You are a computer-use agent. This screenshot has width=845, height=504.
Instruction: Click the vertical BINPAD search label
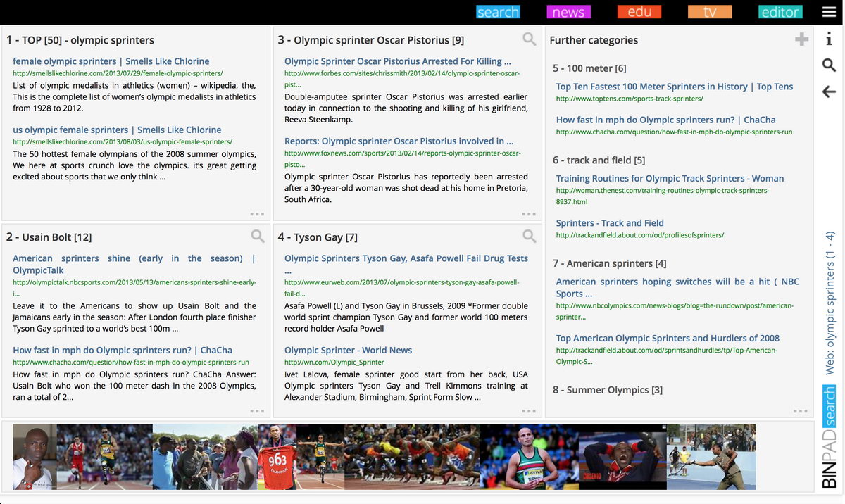pyautogui.click(x=830, y=437)
